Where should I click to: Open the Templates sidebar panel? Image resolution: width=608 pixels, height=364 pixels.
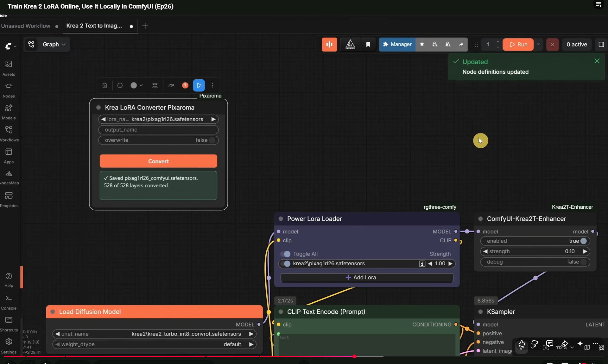pyautogui.click(x=9, y=200)
